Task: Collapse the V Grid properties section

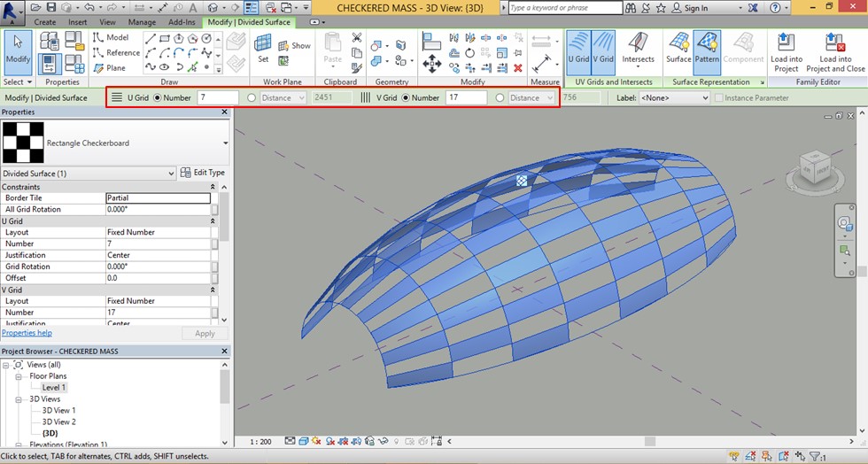Action: click(213, 290)
